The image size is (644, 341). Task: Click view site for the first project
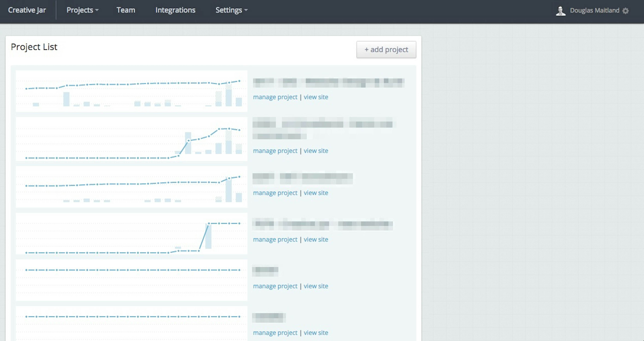pyautogui.click(x=316, y=97)
